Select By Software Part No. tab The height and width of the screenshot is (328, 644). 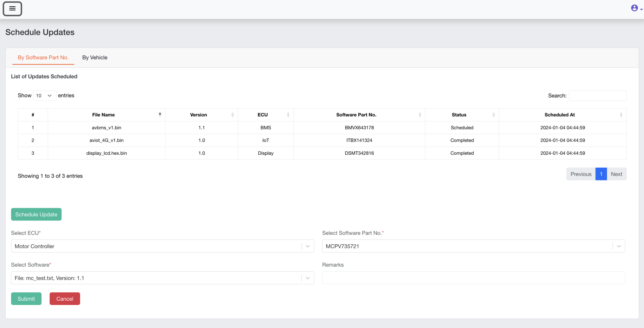(x=43, y=58)
